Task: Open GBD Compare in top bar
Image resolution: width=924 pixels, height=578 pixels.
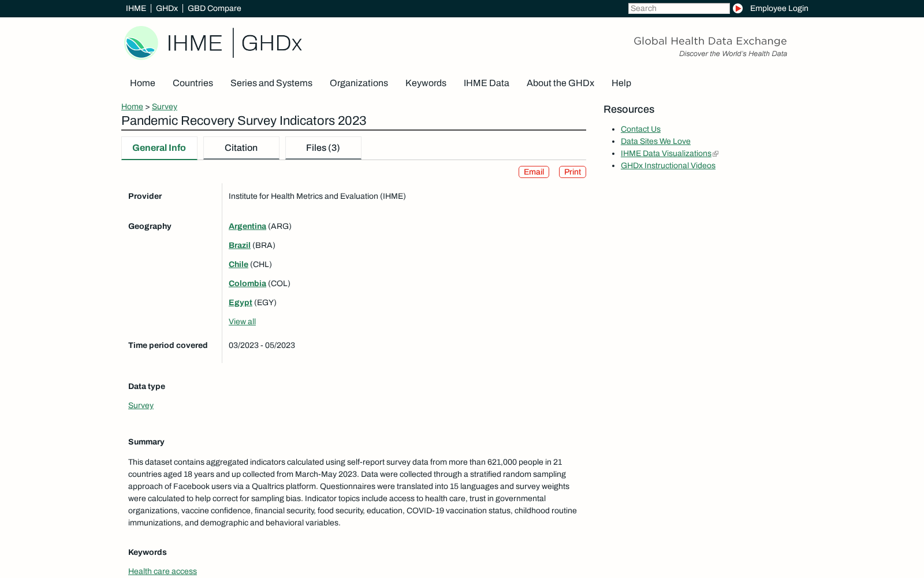Action: [x=214, y=8]
